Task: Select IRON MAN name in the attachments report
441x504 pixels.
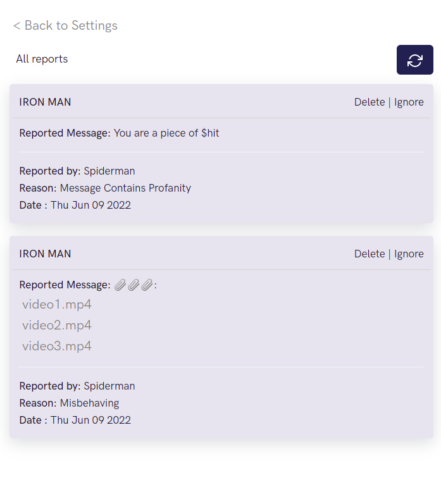Action: point(45,254)
